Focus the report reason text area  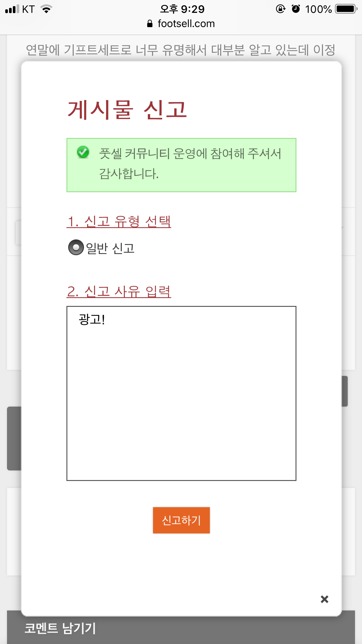[181, 393]
